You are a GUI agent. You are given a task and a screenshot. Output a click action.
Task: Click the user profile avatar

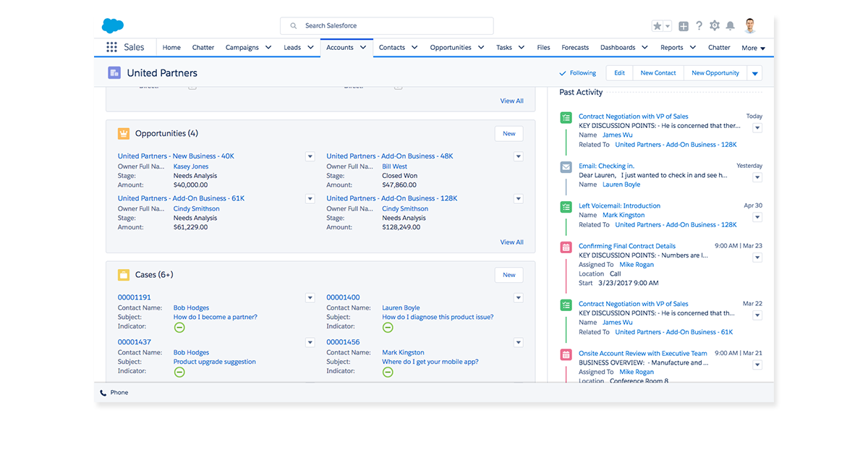749,26
